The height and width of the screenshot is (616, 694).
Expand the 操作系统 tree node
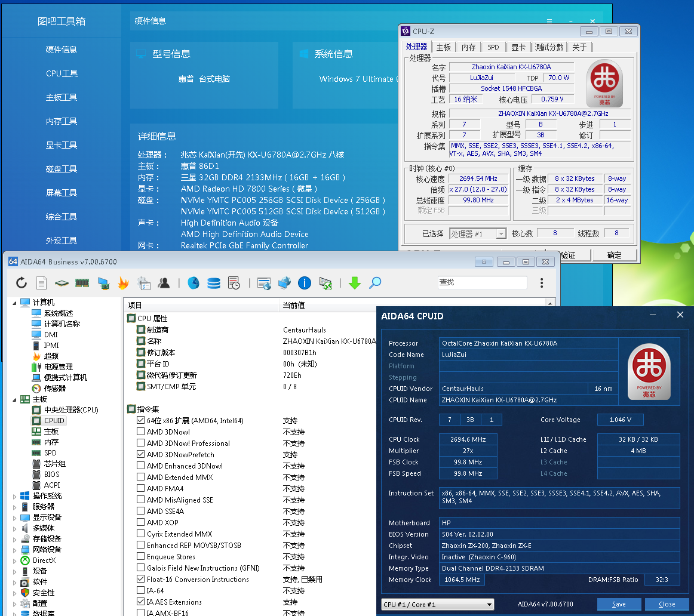[14, 497]
